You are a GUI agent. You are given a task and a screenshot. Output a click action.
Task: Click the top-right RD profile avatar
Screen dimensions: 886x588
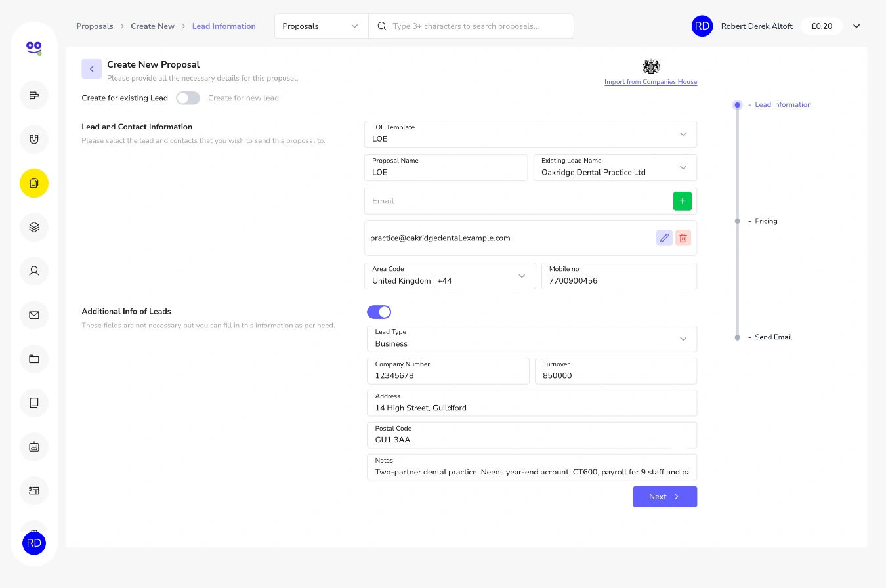click(x=702, y=26)
